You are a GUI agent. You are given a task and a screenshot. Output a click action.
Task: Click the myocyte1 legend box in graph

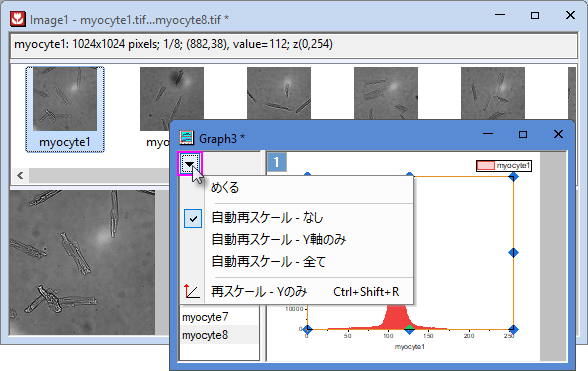point(504,165)
